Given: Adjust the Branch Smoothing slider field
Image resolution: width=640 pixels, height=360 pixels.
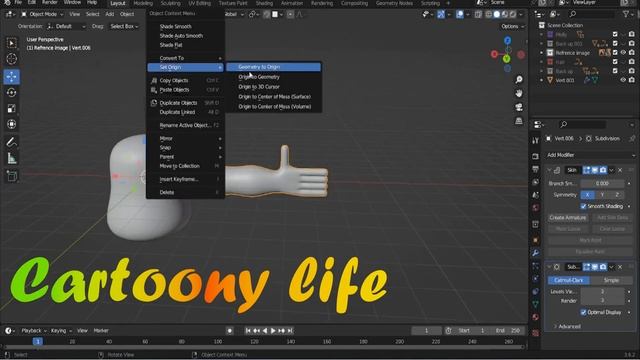Looking at the screenshot, I should (602, 184).
